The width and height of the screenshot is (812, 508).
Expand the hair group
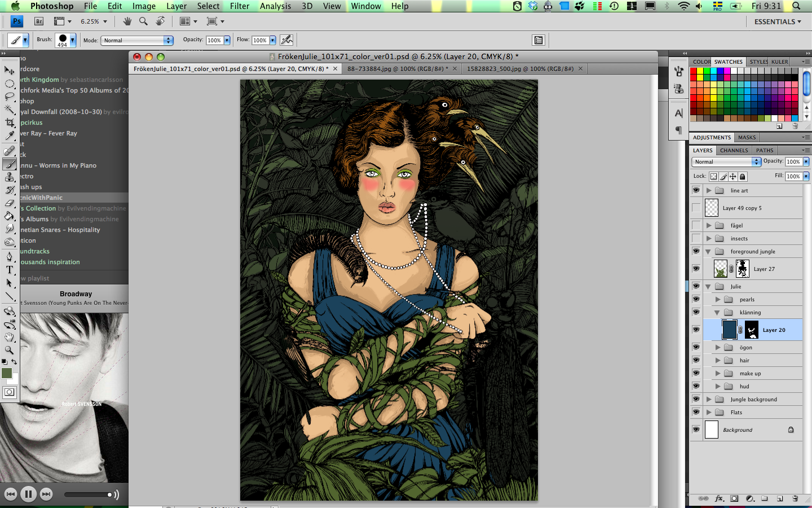click(x=718, y=361)
